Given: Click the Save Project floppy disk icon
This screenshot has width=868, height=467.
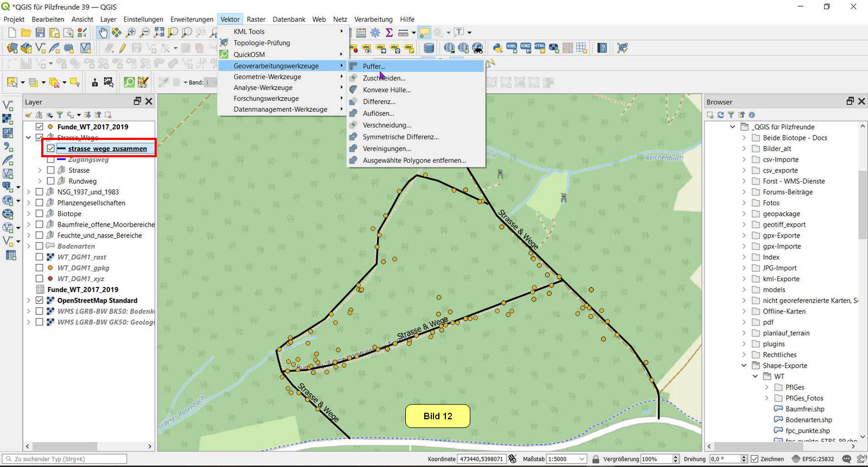Looking at the screenshot, I should [x=40, y=33].
